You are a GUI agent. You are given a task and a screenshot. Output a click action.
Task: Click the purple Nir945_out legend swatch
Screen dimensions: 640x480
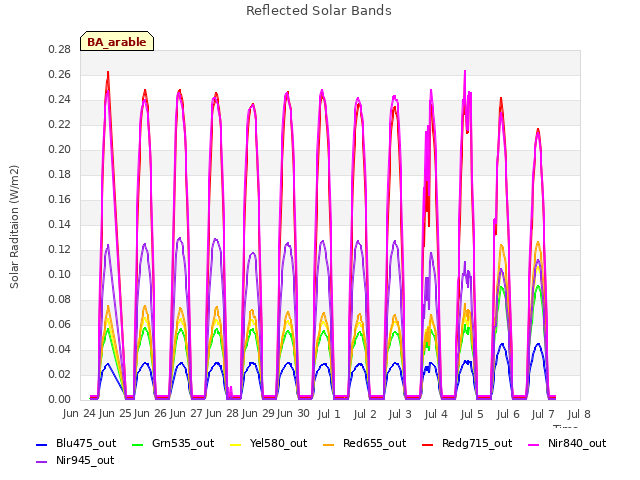[x=42, y=462]
